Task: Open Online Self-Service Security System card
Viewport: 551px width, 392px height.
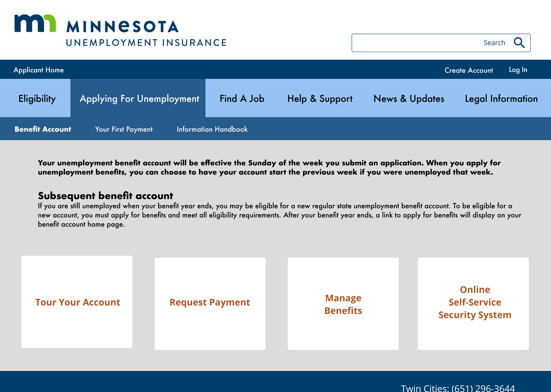Action: [473, 304]
